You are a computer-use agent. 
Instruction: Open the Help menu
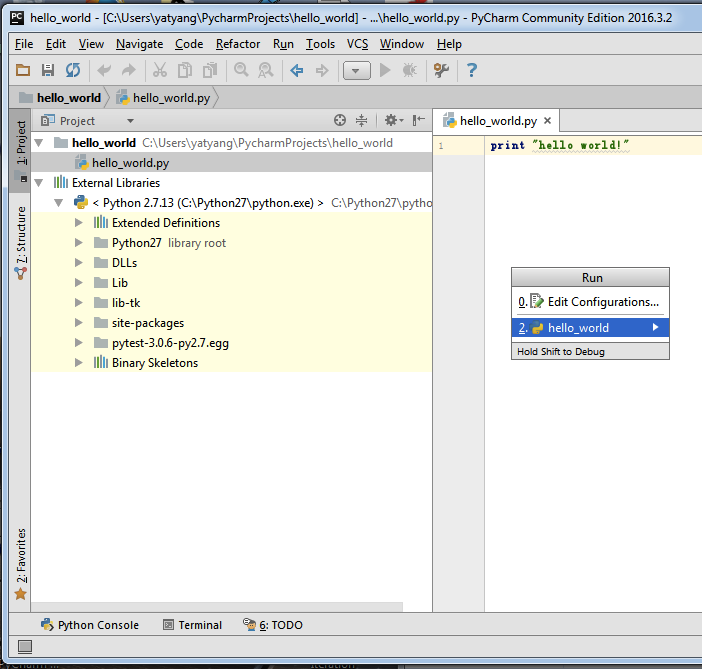tap(449, 44)
